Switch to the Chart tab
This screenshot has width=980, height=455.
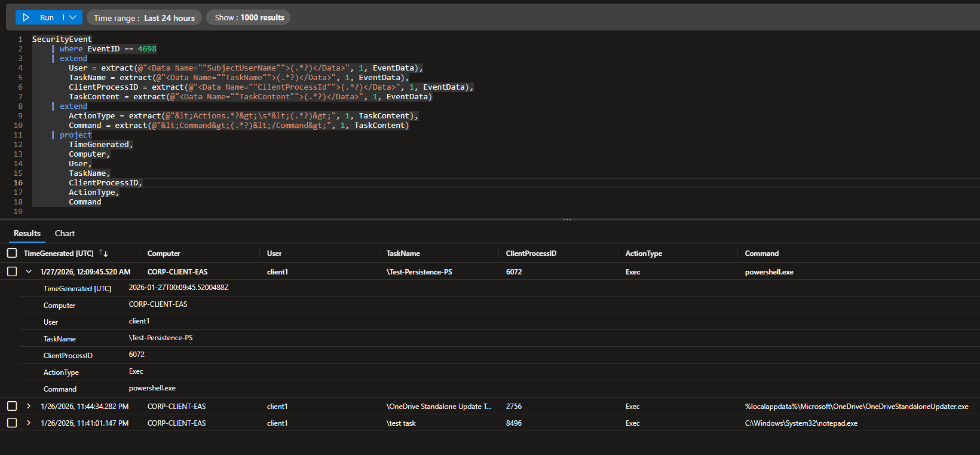[x=65, y=234]
